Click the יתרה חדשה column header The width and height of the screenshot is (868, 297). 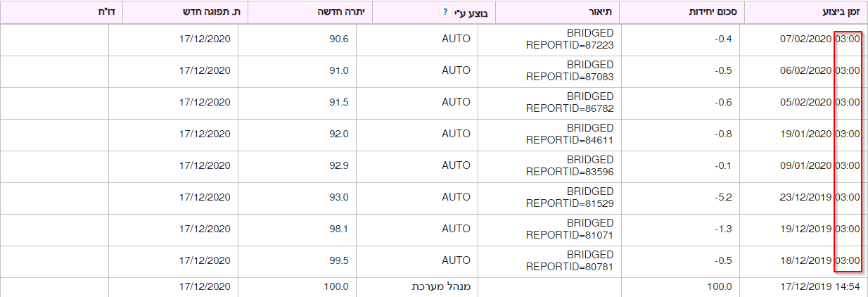click(x=310, y=12)
